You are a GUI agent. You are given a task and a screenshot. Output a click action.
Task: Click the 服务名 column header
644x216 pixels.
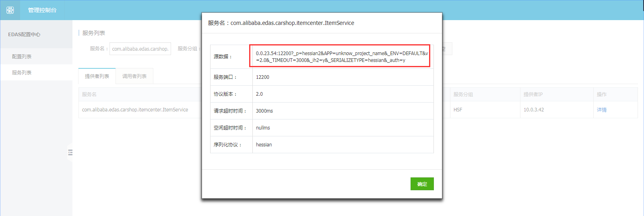89,95
